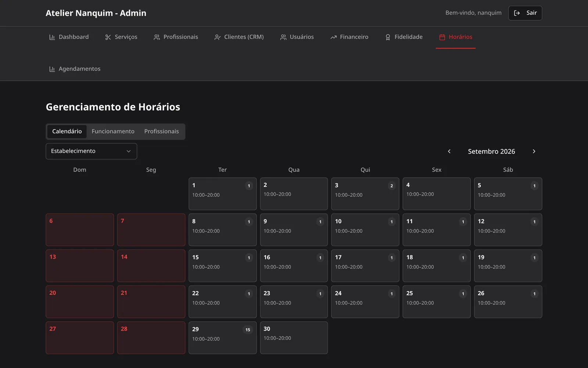Click the chevron in the Estabelecimento select
Viewport: 588px width, 368px height.
[x=129, y=151]
